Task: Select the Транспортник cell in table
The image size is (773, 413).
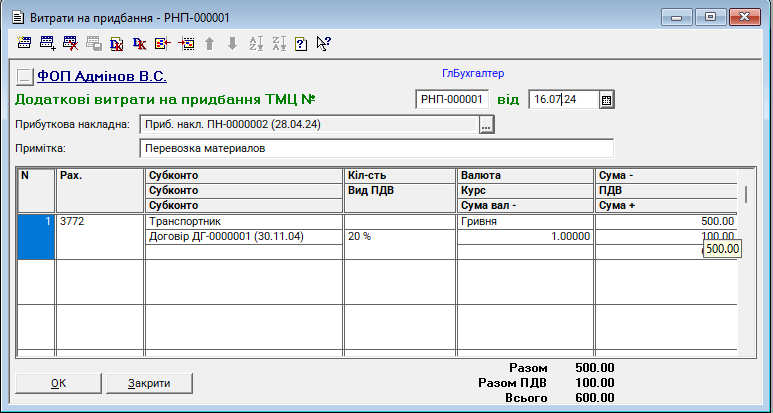Action: point(243,221)
